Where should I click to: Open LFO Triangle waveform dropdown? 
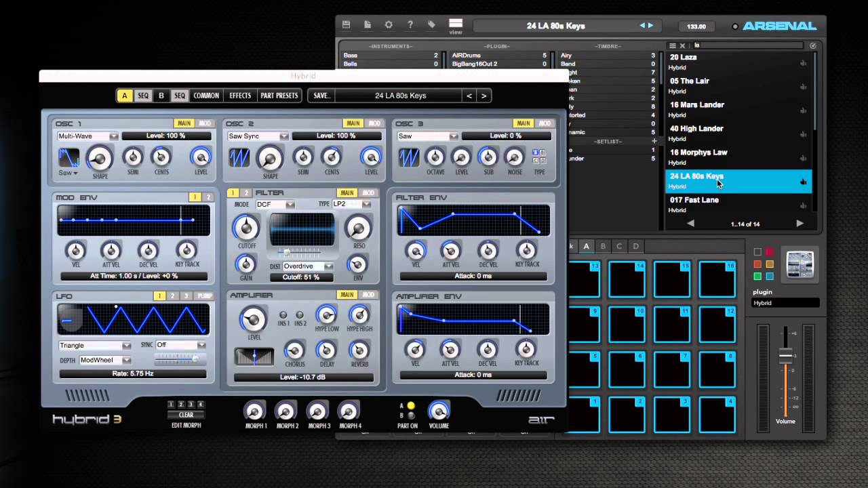click(95, 345)
